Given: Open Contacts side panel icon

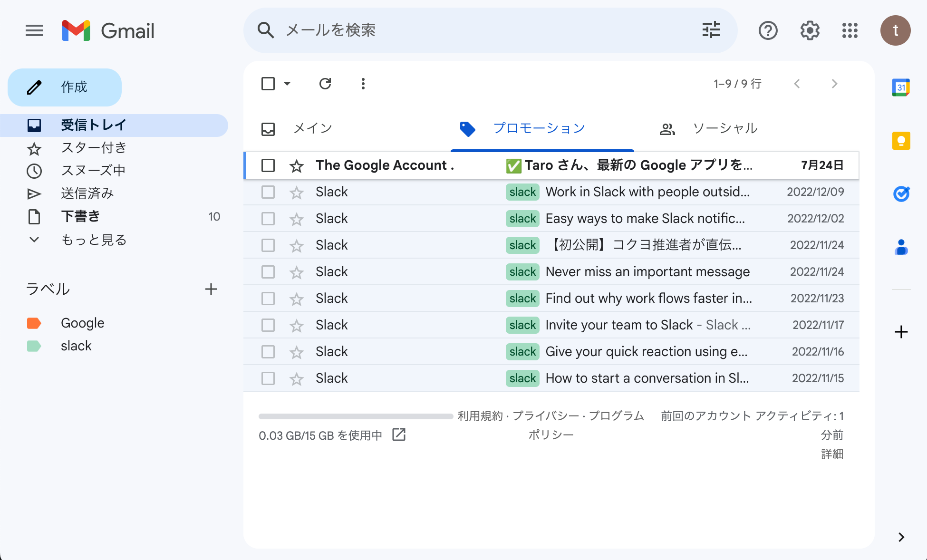Looking at the screenshot, I should coord(901,247).
